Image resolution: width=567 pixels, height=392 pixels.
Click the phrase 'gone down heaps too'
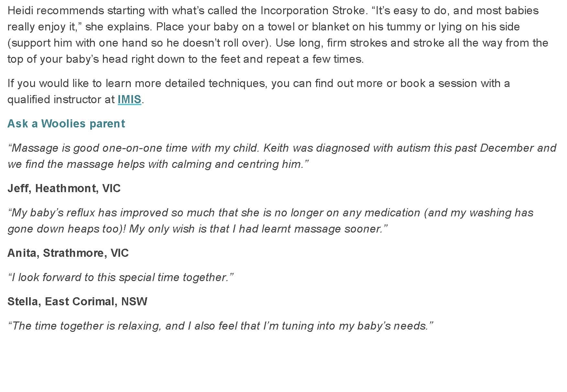tap(62, 229)
